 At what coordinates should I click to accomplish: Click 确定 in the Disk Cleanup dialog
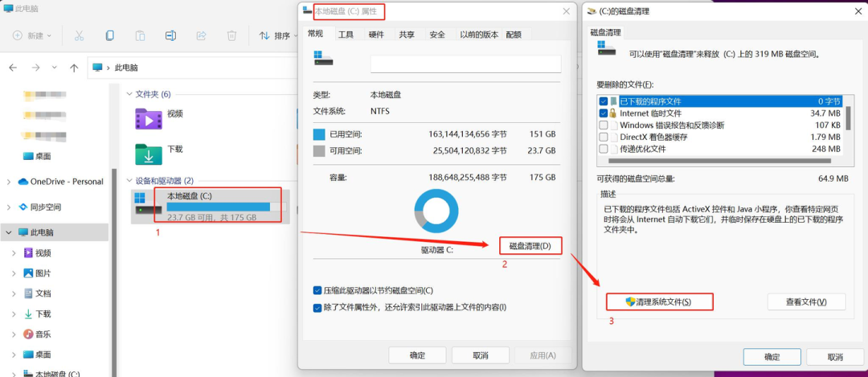772,357
